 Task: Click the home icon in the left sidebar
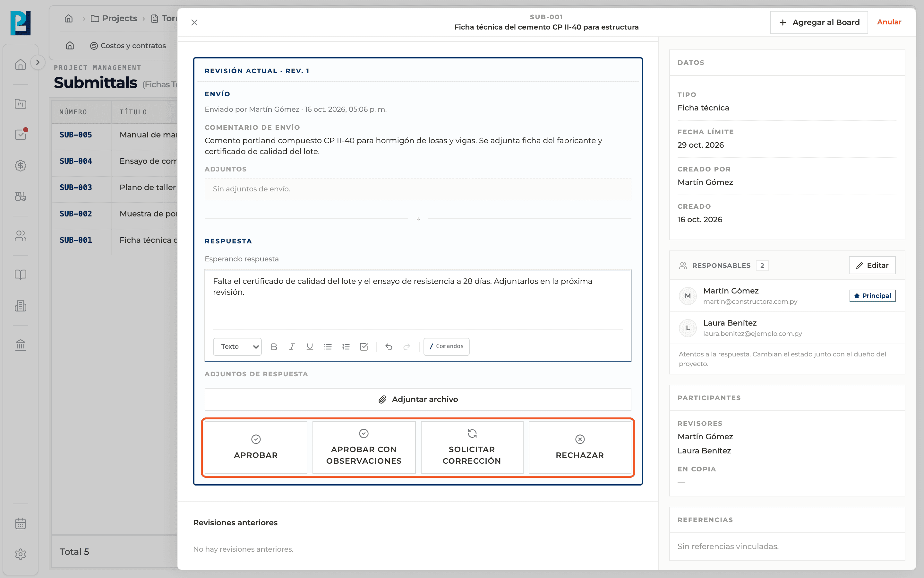point(20,65)
